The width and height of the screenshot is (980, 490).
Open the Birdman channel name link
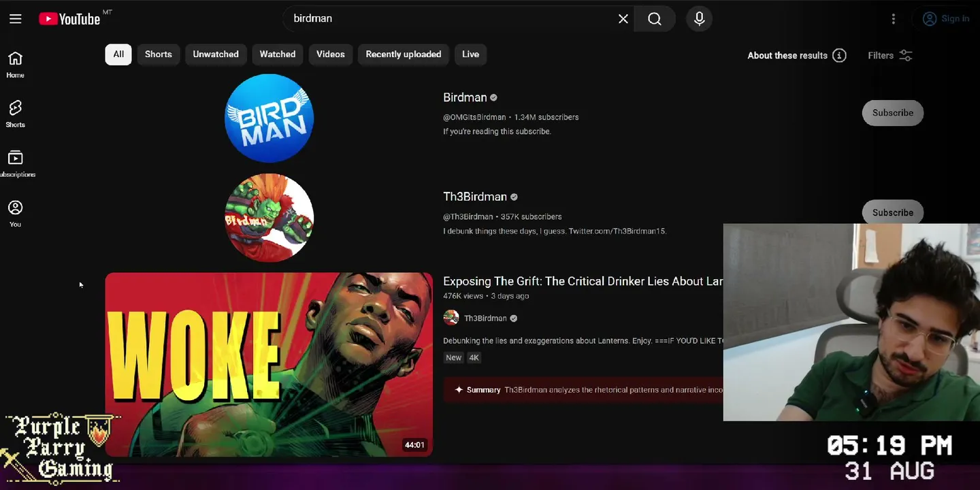point(465,97)
